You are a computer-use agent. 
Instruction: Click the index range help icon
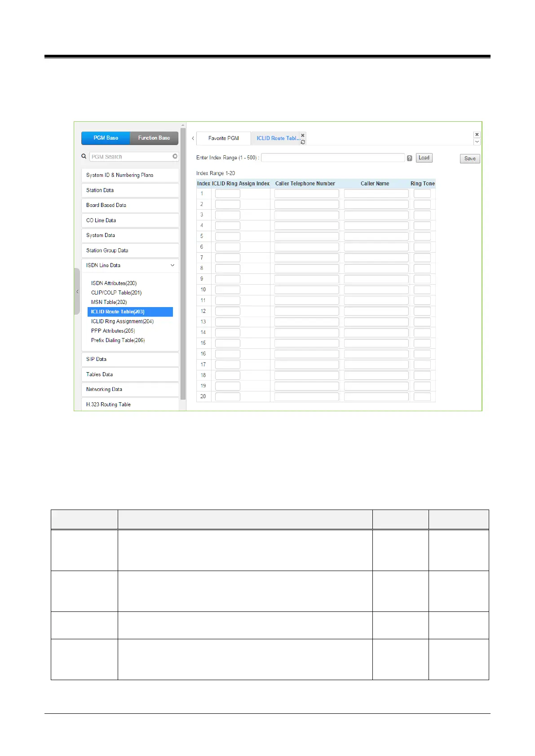(x=410, y=158)
